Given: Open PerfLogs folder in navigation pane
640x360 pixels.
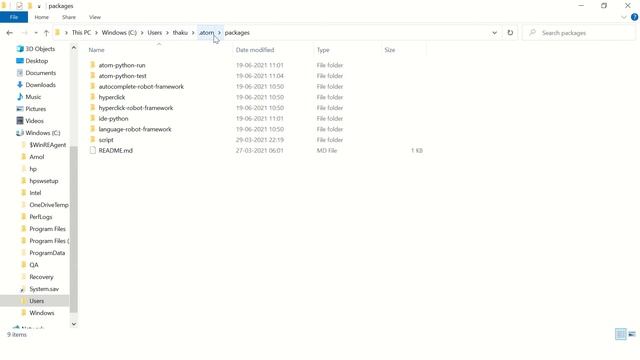Looking at the screenshot, I should point(40,217).
